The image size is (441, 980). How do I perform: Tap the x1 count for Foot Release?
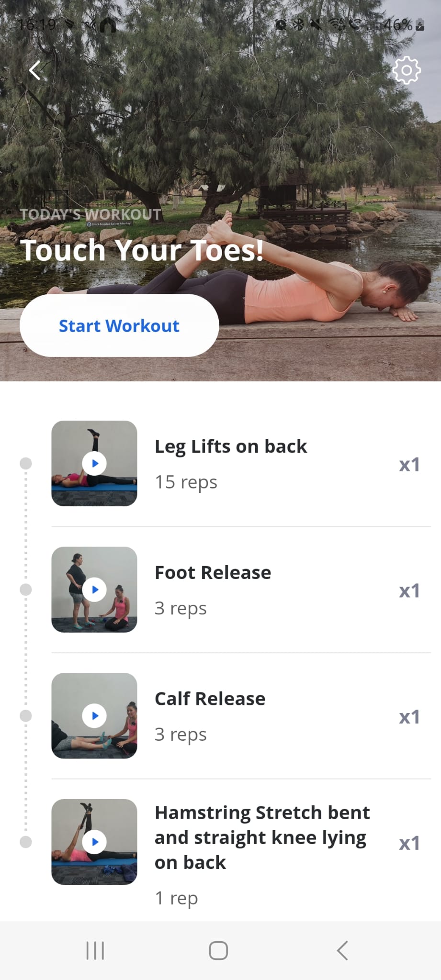click(409, 591)
